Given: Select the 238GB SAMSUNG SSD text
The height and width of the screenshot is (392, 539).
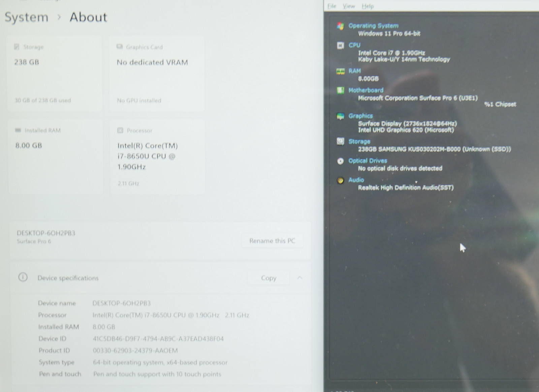Looking at the screenshot, I should [x=435, y=149].
